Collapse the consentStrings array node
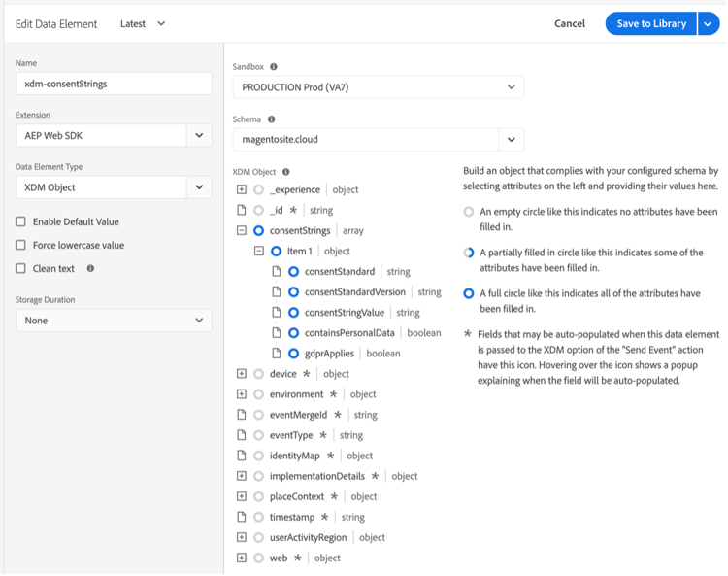This screenshot has height=576, width=728. pos(242,231)
